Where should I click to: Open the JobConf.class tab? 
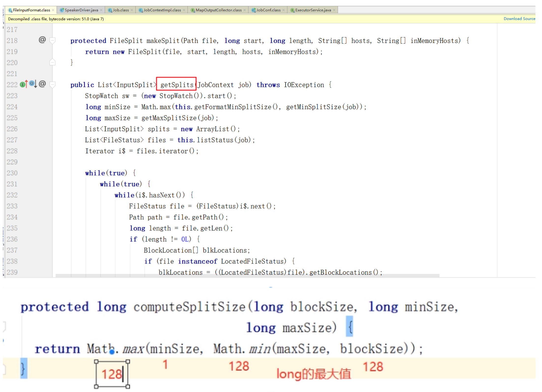point(268,10)
